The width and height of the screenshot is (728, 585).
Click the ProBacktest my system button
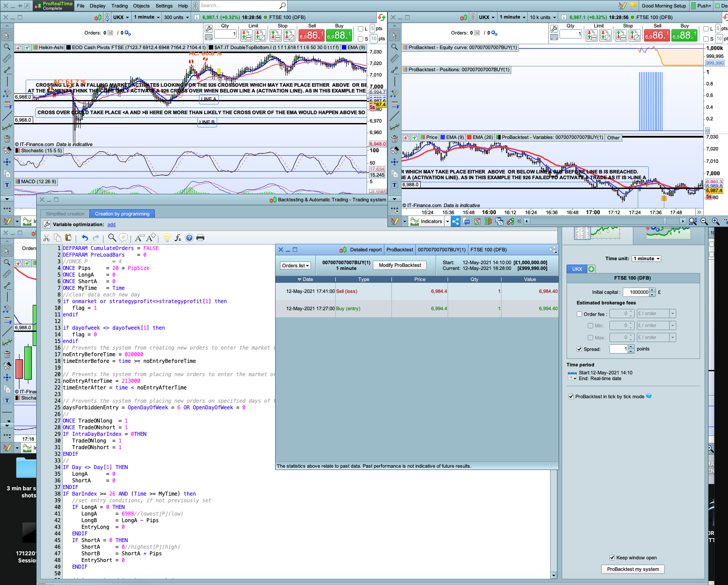click(632, 569)
